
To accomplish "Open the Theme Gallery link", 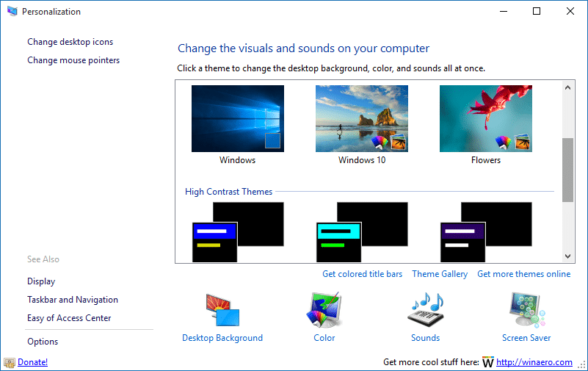I will tap(440, 274).
